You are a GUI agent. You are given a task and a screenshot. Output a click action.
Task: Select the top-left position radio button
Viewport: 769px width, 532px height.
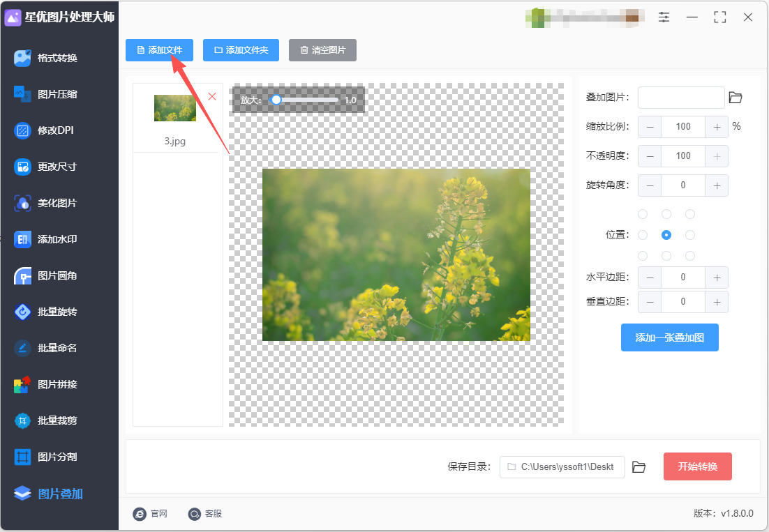click(643, 214)
